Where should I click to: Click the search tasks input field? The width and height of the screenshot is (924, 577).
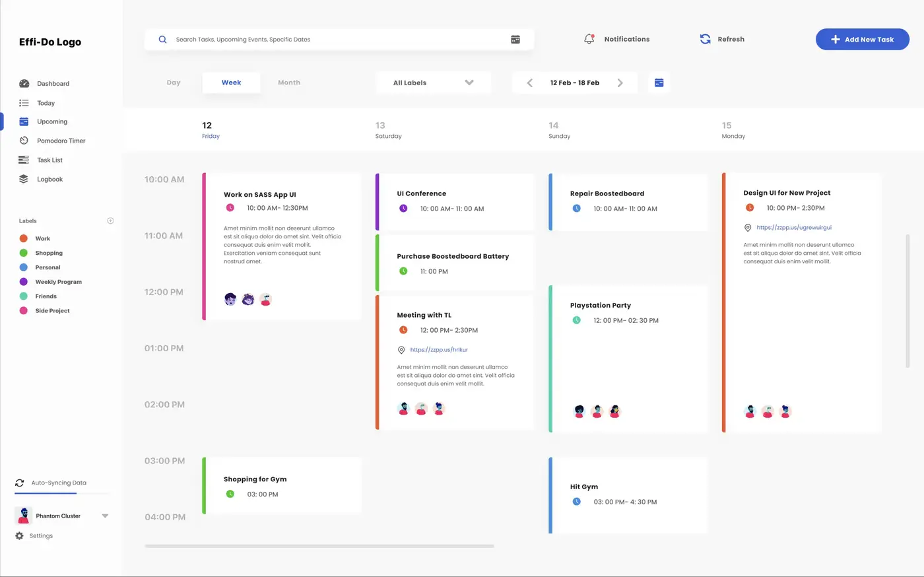[x=339, y=40]
